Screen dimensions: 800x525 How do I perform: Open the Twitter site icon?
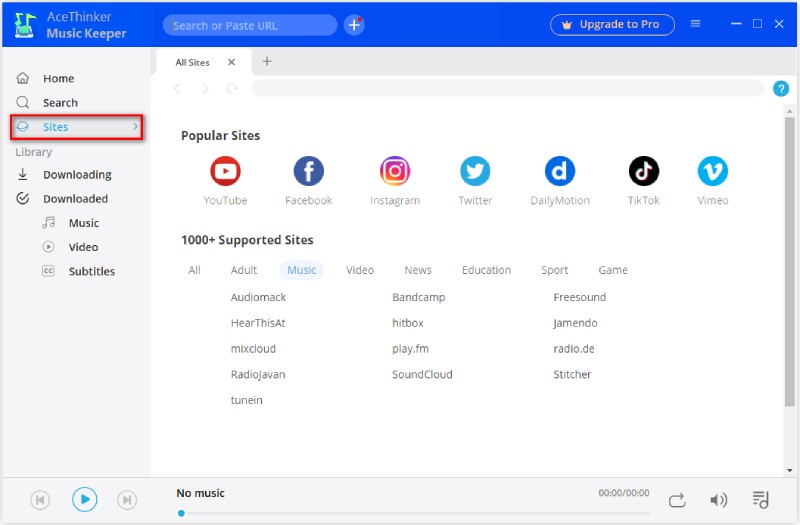[475, 171]
